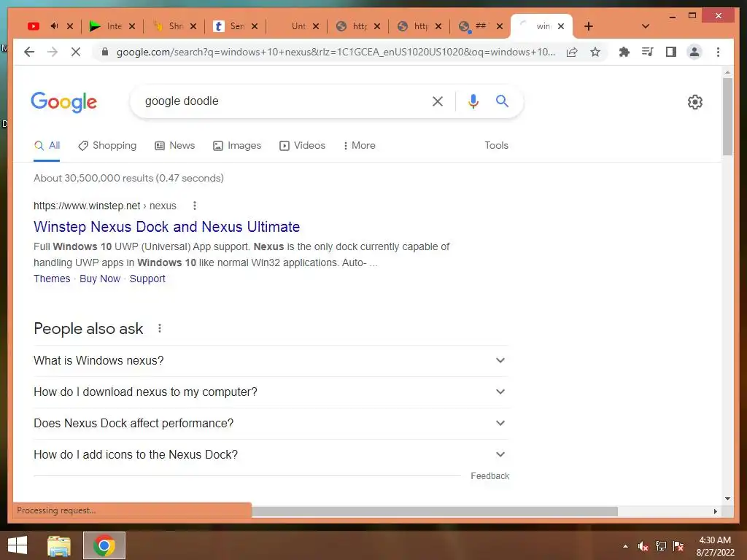Viewport: 747px width, 560px height.
Task: Open Windows Start menu
Action: point(18,545)
